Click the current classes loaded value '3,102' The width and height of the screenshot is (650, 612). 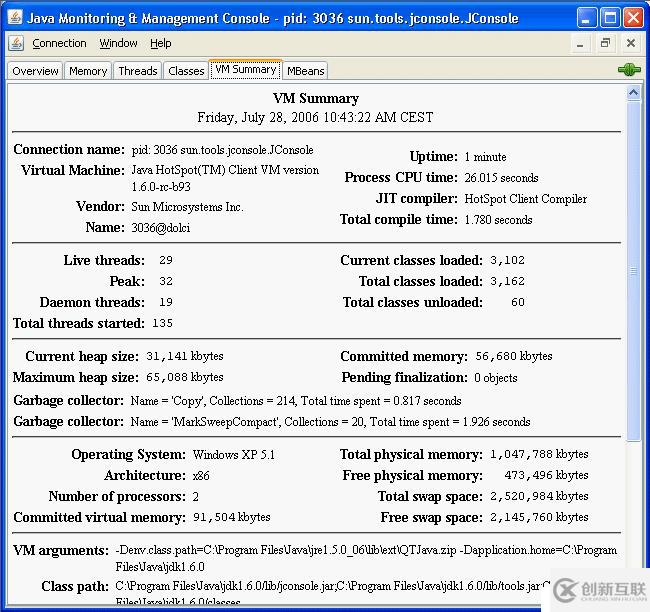pos(507,260)
